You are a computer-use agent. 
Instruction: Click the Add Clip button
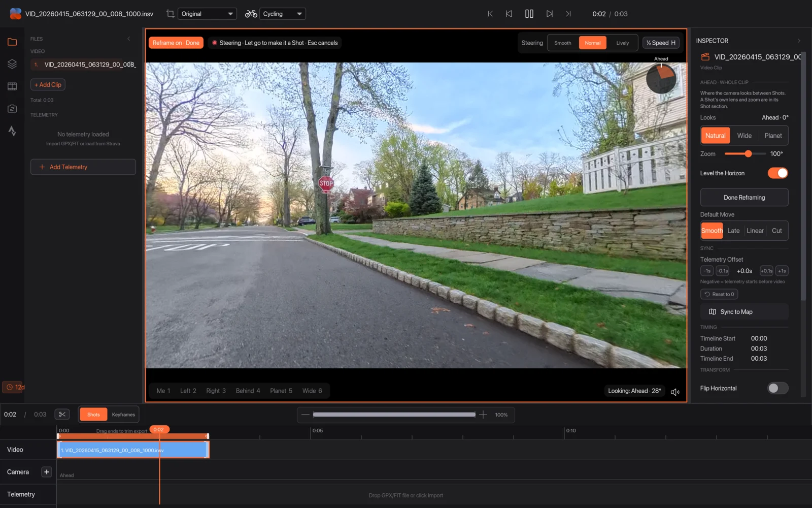point(48,85)
